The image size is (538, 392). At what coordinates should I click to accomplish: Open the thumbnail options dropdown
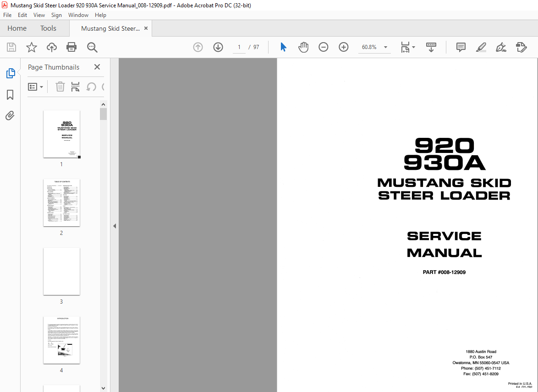(35, 87)
